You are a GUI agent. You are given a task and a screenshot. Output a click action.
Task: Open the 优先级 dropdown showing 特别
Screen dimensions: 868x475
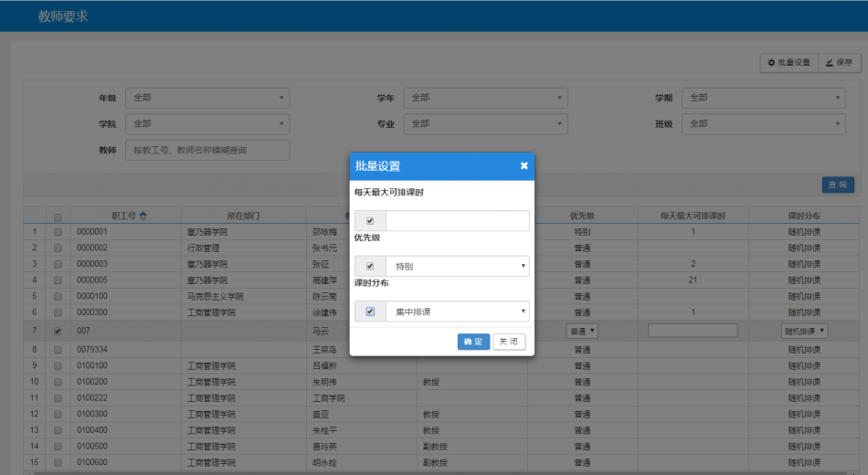pos(457,267)
